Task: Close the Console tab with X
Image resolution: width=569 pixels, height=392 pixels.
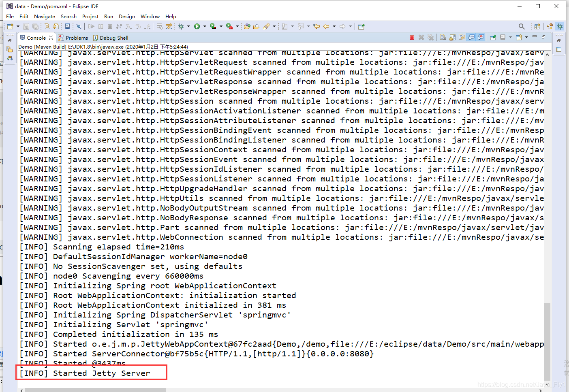Action: [51, 38]
